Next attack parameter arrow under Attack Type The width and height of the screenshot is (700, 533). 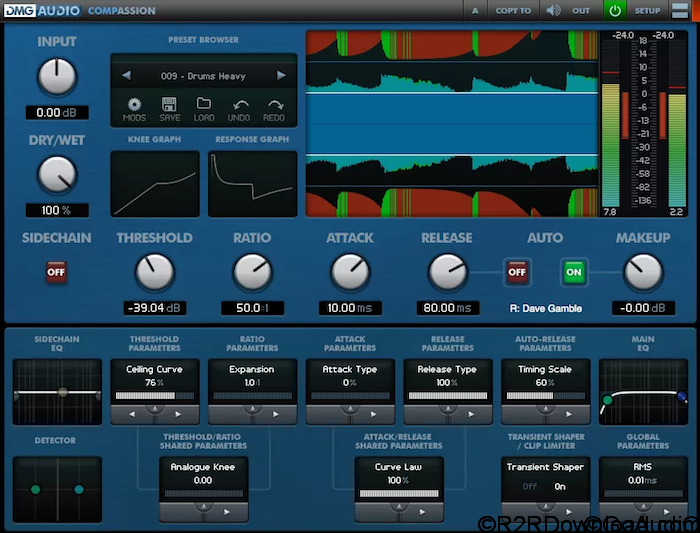coord(373,414)
